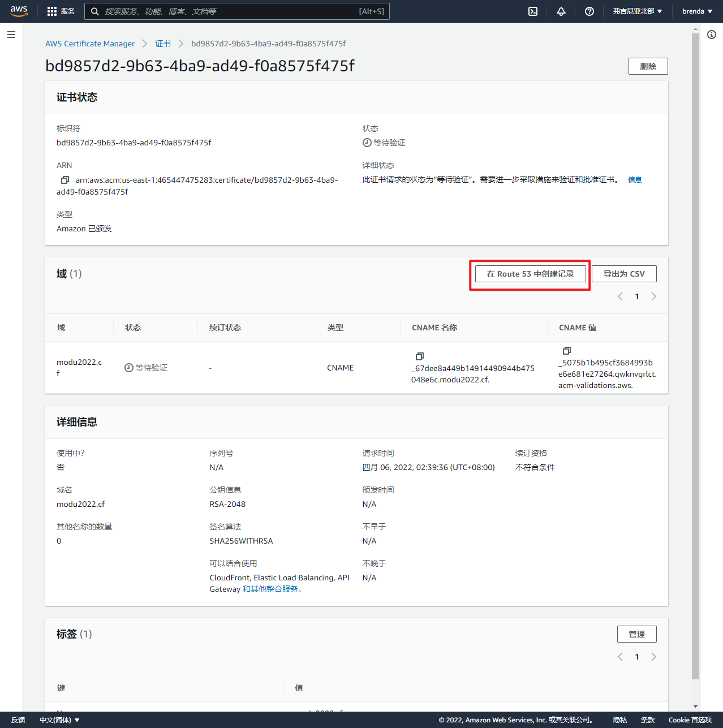Click the Amazon 已颁发 type value
This screenshot has height=728, width=723.
point(84,229)
